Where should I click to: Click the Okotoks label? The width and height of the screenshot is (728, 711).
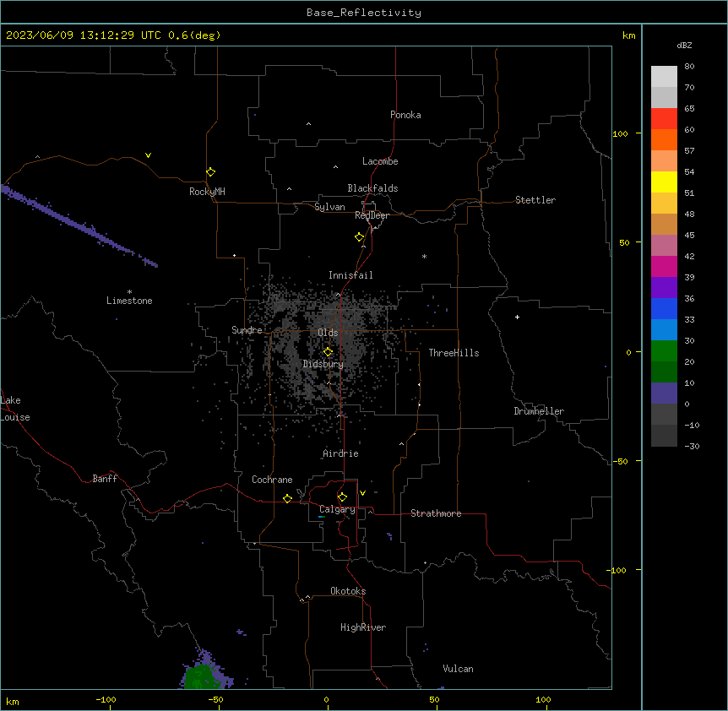tap(348, 591)
